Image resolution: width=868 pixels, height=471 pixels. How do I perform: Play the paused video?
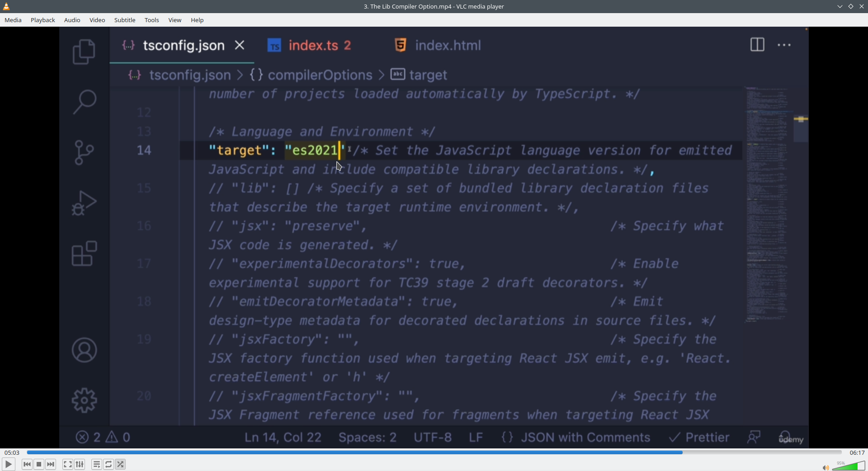pyautogui.click(x=9, y=464)
